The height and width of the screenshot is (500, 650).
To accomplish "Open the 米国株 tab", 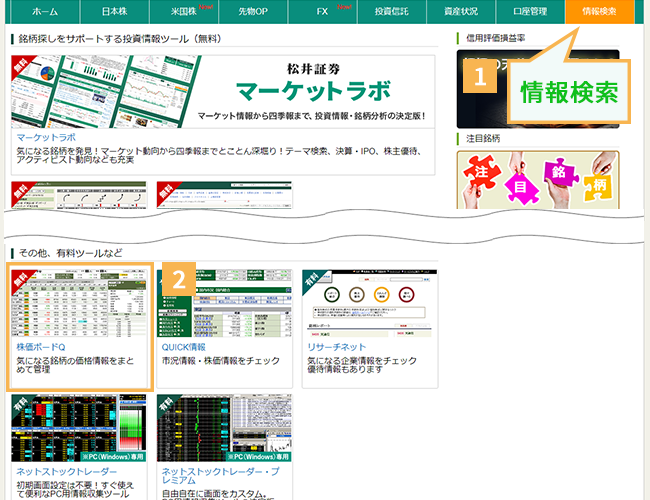I will (x=184, y=12).
